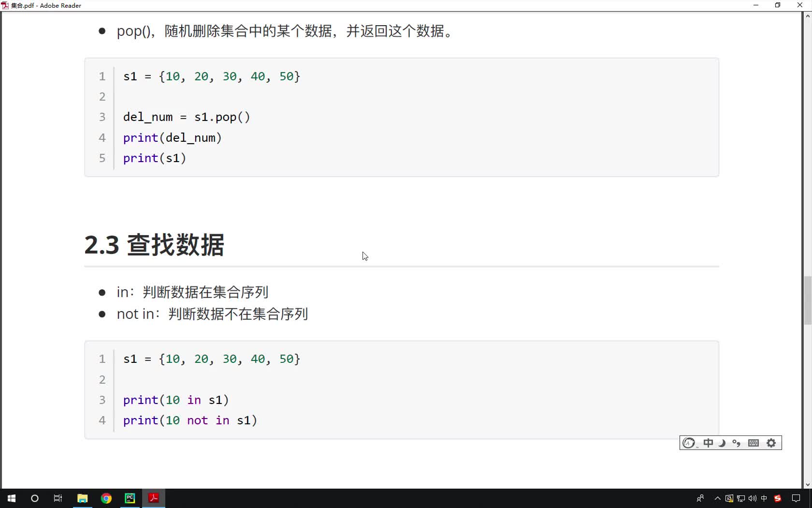Click 'print(s1)' line in first code block

tap(155, 158)
